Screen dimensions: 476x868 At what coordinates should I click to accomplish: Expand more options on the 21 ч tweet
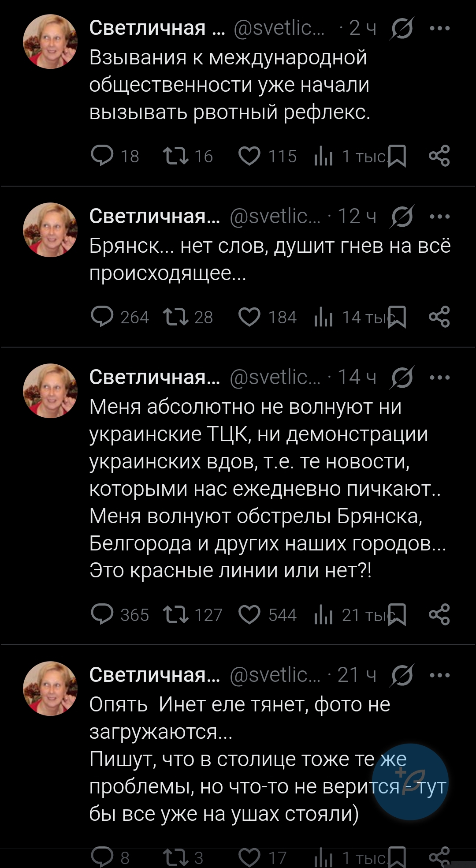click(x=439, y=675)
